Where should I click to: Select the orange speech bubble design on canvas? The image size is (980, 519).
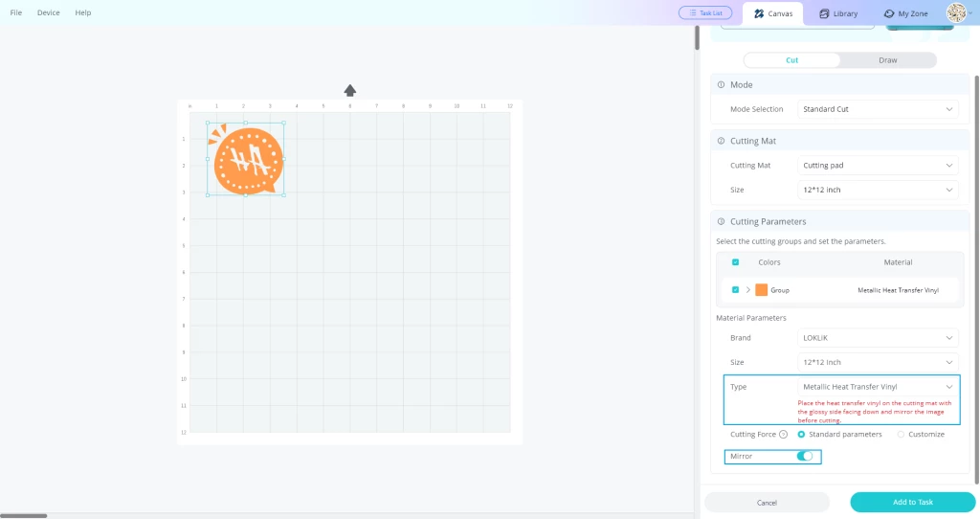click(x=246, y=159)
